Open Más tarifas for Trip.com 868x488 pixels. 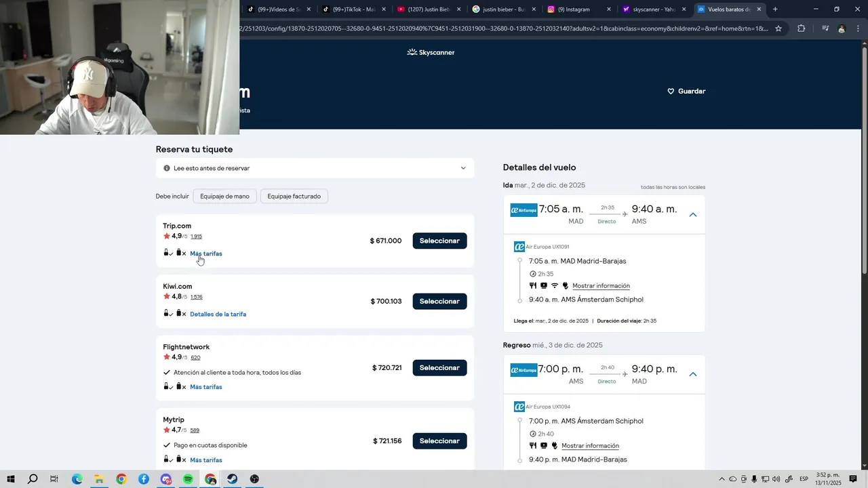206,253
